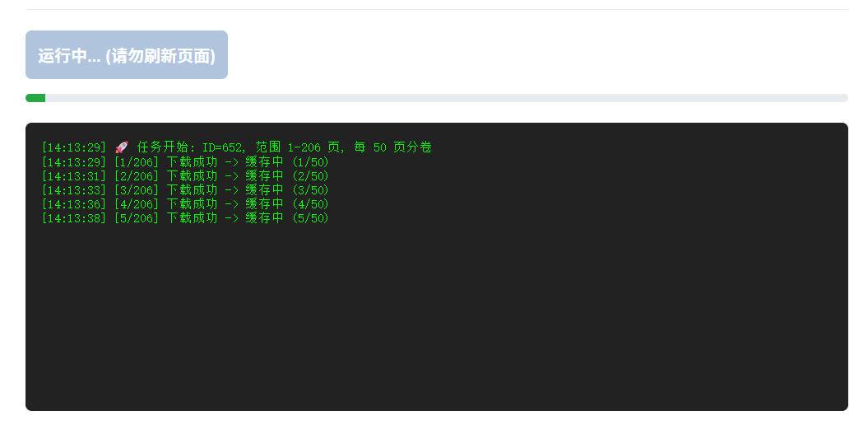This screenshot has width=868, height=434.
Task: Click the [4/206] page counter
Action: (x=136, y=204)
